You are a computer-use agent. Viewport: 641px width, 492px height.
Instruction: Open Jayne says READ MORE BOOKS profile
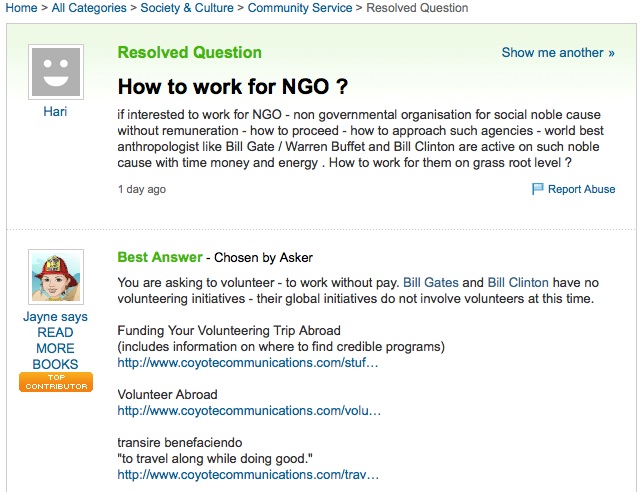point(55,340)
